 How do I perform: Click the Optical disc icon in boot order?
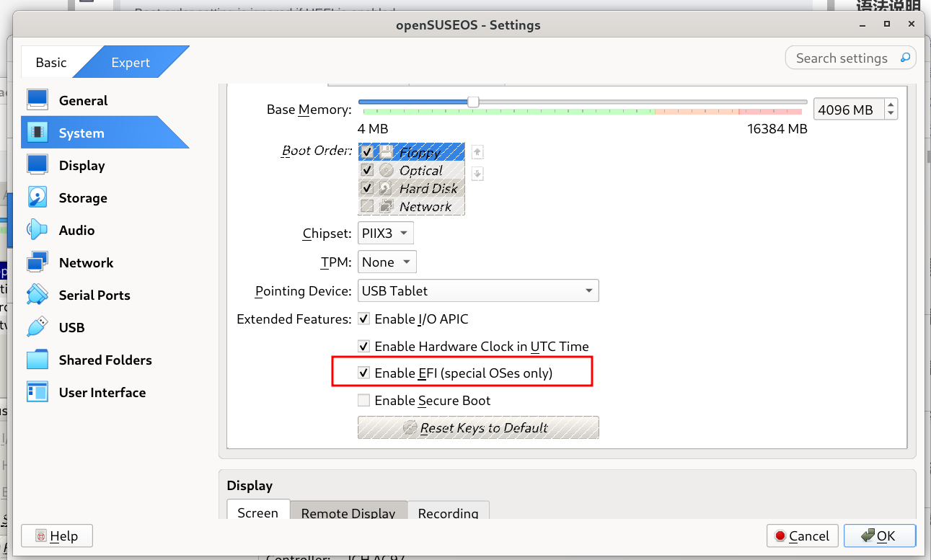387,170
